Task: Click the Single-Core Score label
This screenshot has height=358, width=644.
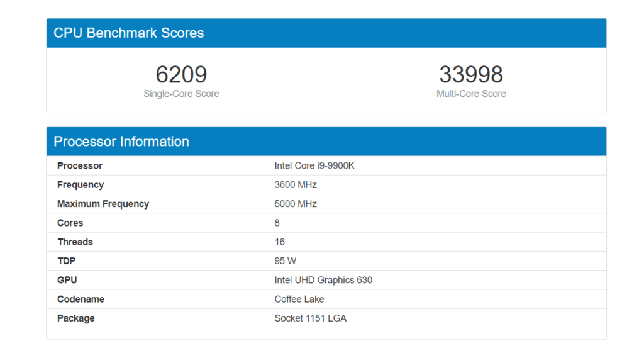Action: pyautogui.click(x=181, y=94)
